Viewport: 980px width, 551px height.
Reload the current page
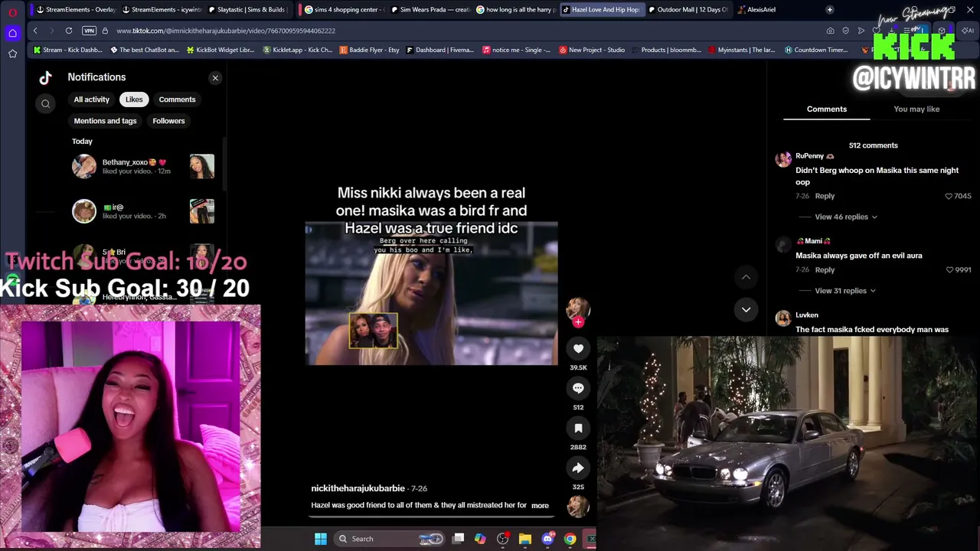[x=69, y=31]
